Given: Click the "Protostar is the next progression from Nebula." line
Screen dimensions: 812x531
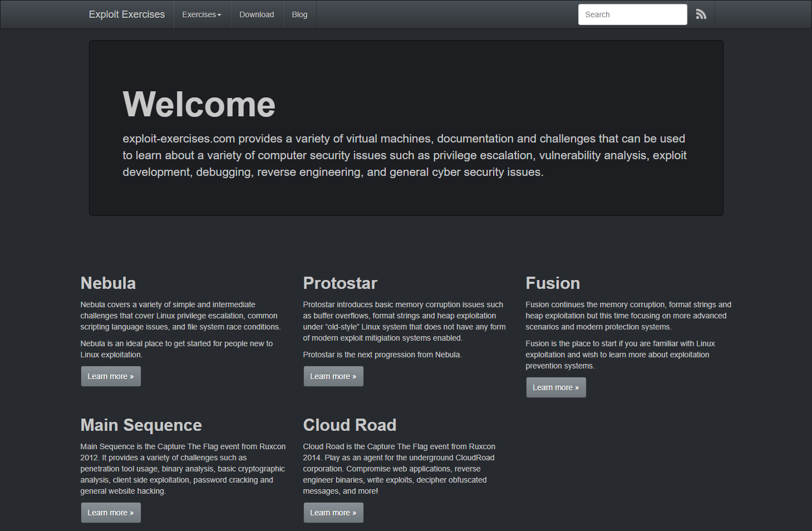Looking at the screenshot, I should (x=382, y=355).
